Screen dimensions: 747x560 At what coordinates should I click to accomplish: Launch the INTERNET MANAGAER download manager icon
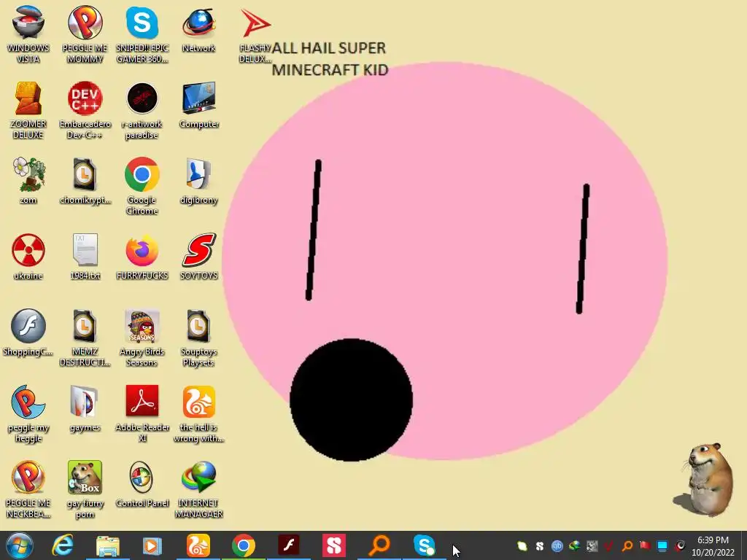point(198,489)
